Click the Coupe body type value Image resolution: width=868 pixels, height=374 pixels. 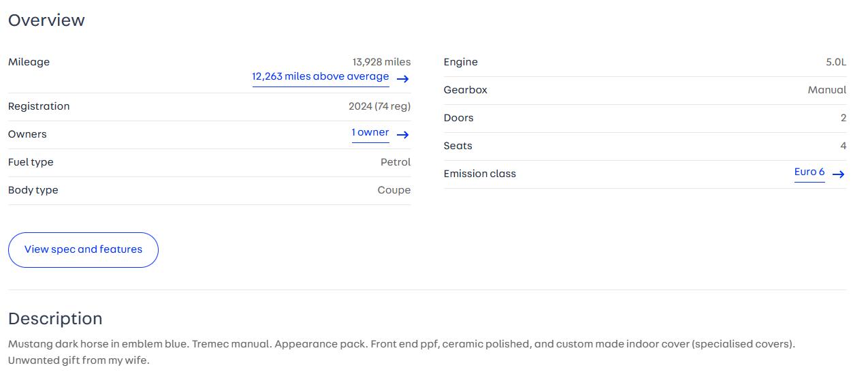(394, 190)
